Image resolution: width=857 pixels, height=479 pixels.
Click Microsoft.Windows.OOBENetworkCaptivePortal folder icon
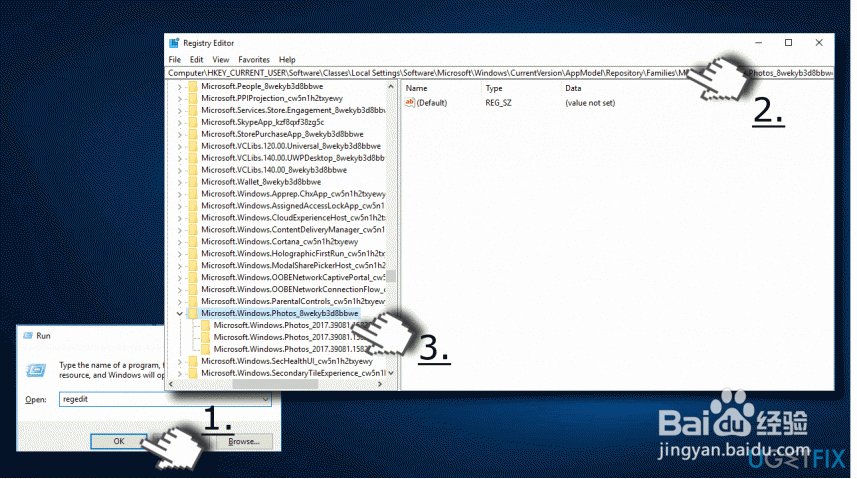192,278
